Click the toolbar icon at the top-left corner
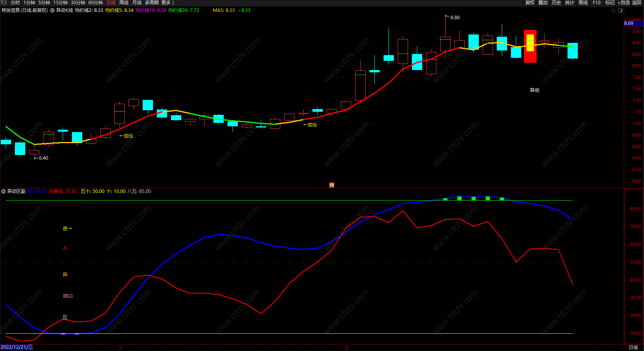Screen dimensions: 644x351 click(4, 3)
